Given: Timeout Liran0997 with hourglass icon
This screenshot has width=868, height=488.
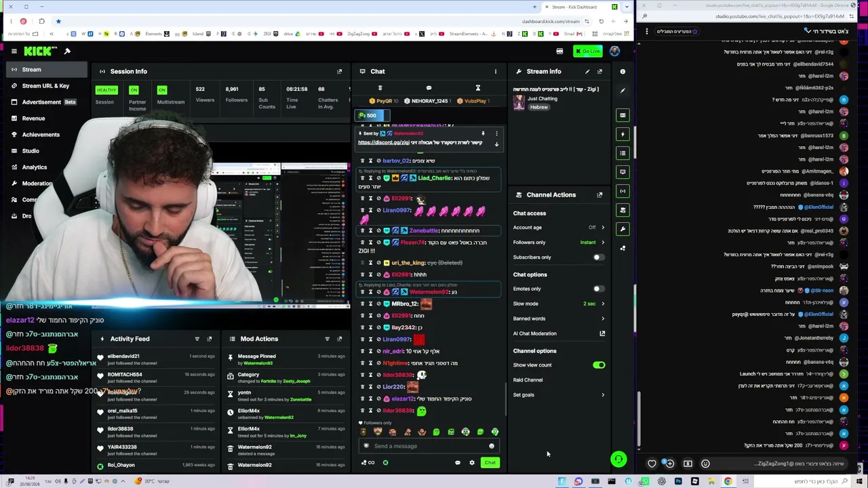Looking at the screenshot, I should coord(370,210).
